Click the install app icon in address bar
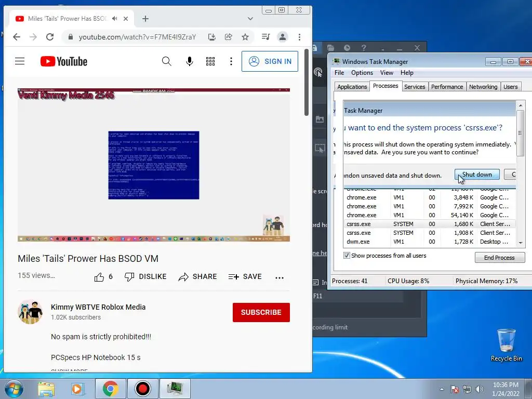 212,37
